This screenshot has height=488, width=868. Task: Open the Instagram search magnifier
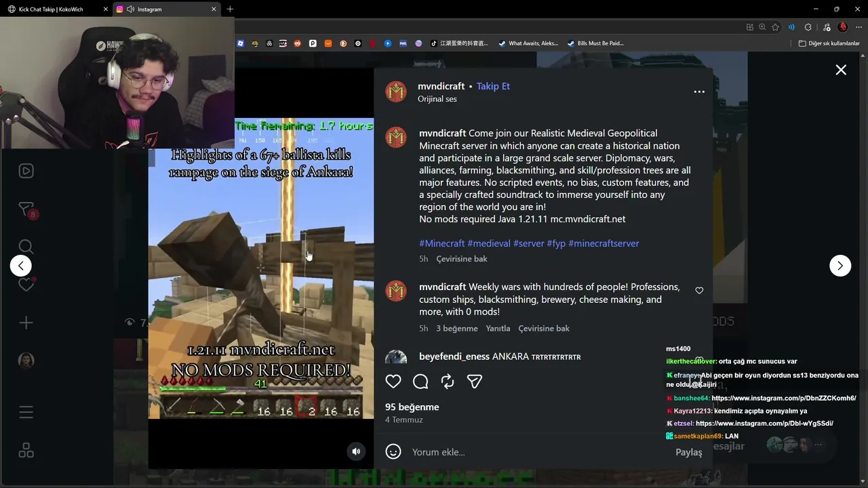(x=26, y=247)
